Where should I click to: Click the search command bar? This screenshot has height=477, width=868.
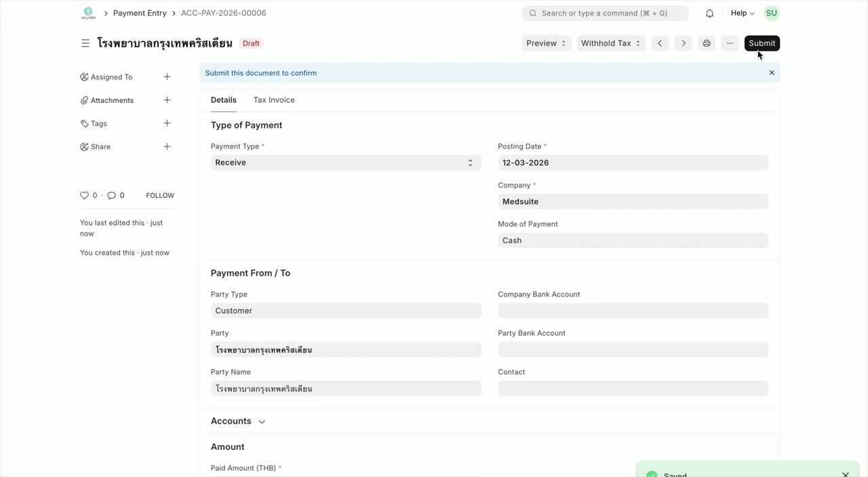coord(604,14)
